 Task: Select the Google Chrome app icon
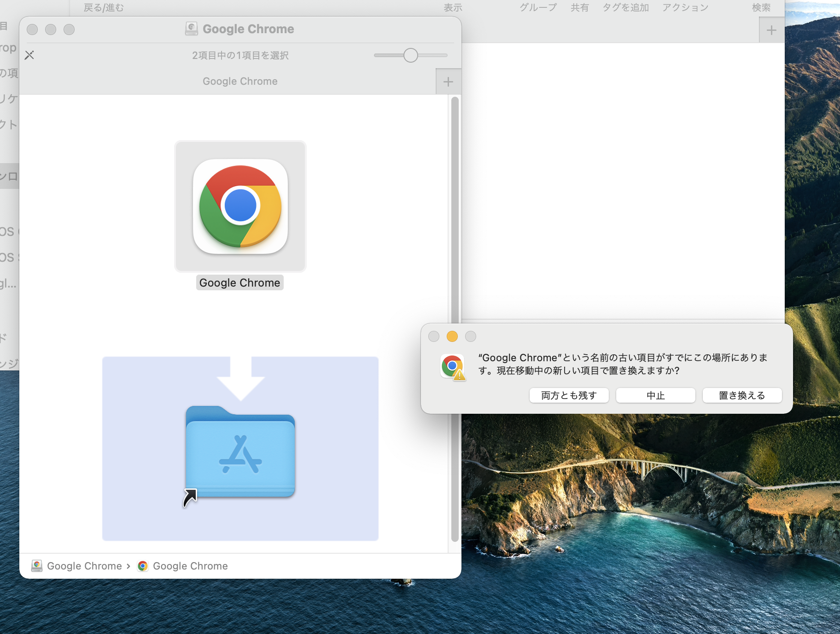tap(240, 206)
